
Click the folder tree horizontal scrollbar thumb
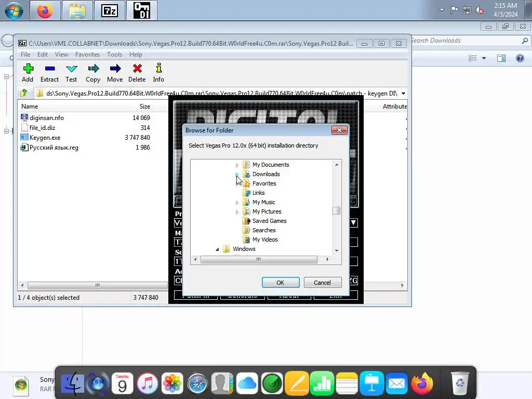pos(259,260)
